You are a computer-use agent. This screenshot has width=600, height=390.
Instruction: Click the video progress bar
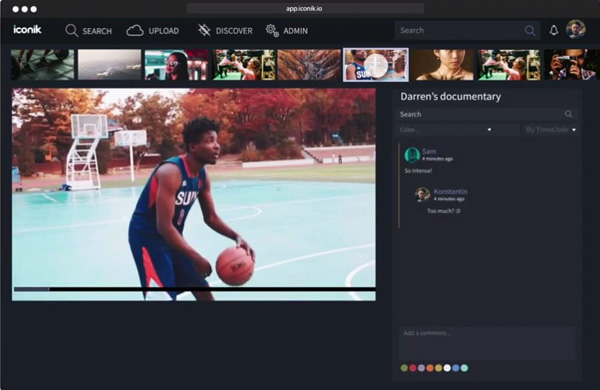click(x=194, y=289)
